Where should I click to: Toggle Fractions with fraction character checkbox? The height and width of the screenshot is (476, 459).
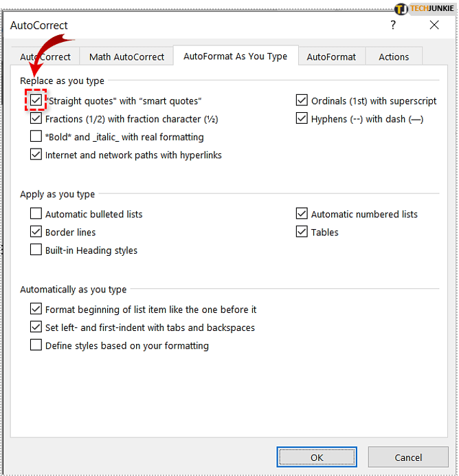point(36,119)
